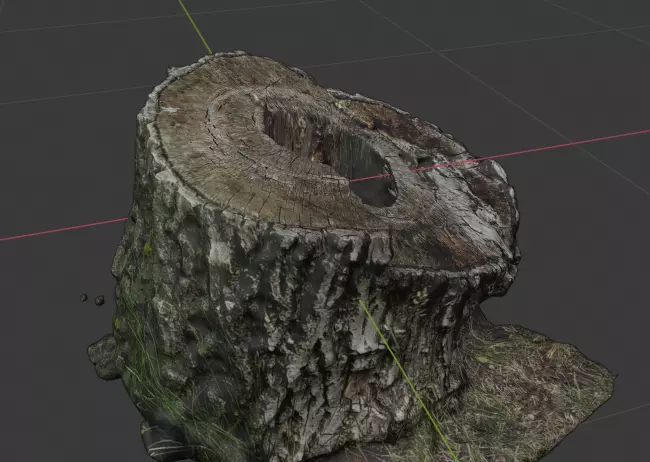This screenshot has width=650, height=462.
Task: Click the green Y axis line above the stump
Action: coord(195,27)
